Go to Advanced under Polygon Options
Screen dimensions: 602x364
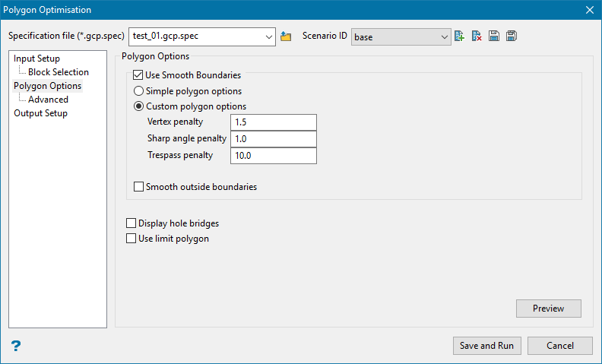48,100
